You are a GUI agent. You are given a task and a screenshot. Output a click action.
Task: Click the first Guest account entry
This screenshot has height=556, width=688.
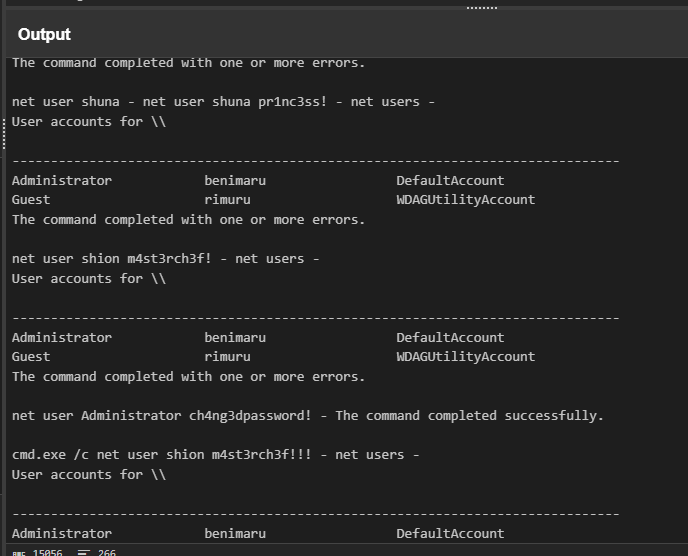(x=31, y=200)
